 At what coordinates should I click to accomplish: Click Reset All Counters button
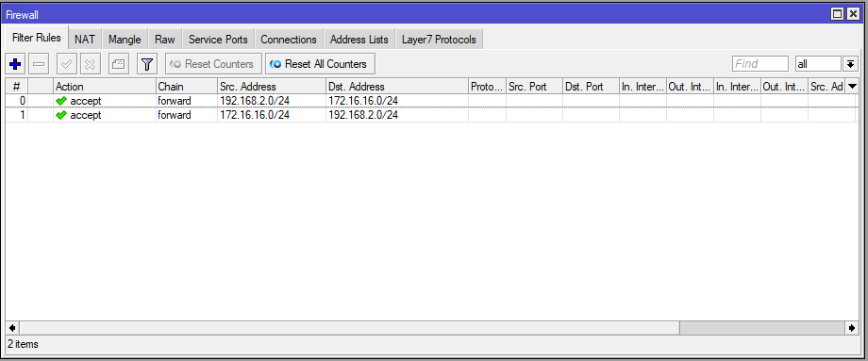click(320, 64)
